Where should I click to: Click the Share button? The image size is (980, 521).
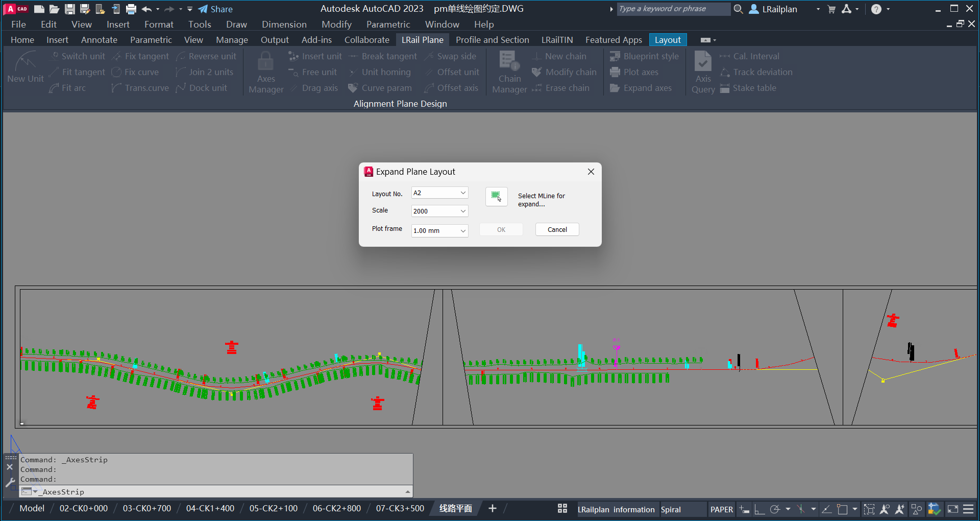(215, 9)
